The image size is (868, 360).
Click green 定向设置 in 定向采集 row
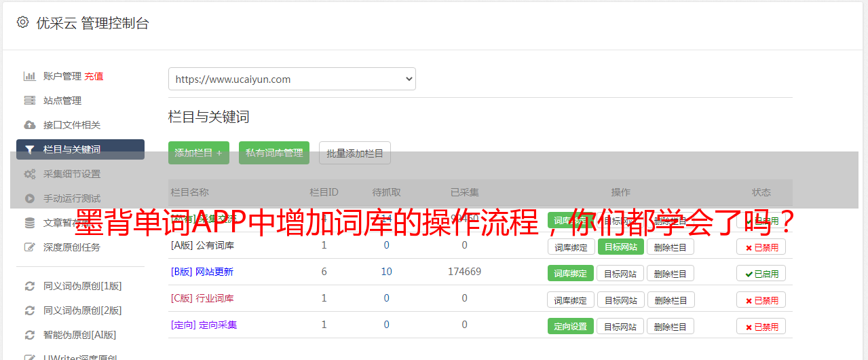click(571, 326)
